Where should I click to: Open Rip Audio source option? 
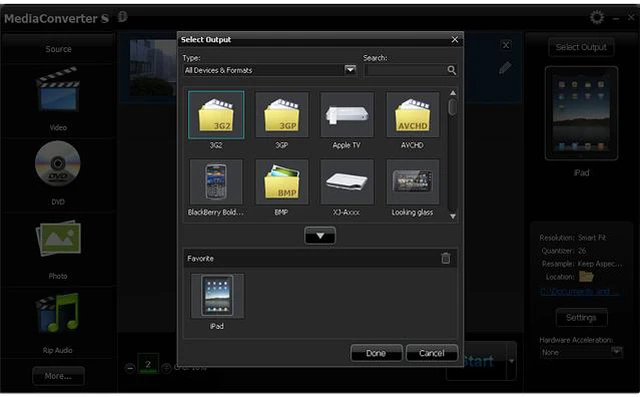pyautogui.click(x=57, y=313)
